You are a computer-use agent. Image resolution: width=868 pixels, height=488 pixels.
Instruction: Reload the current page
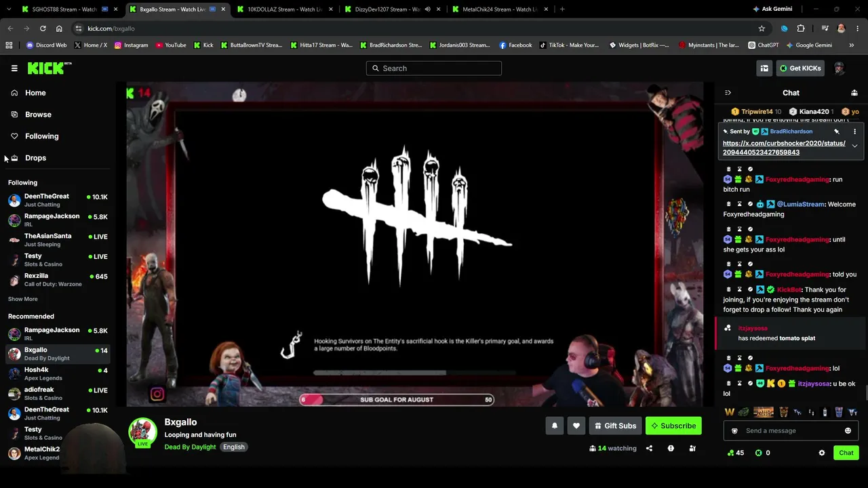(x=43, y=28)
